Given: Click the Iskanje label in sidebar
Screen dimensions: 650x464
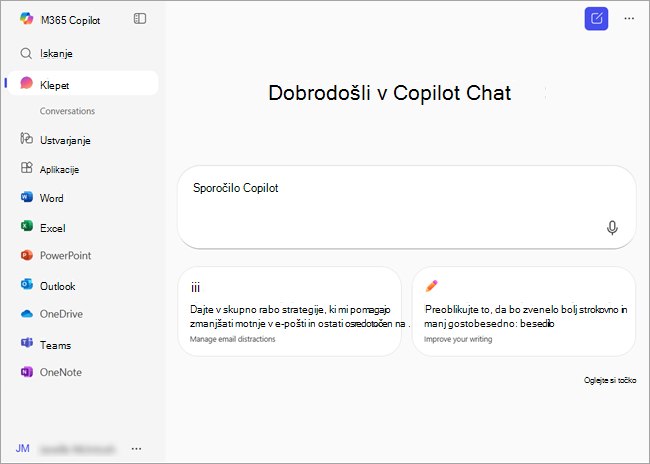Looking at the screenshot, I should [x=56, y=53].
